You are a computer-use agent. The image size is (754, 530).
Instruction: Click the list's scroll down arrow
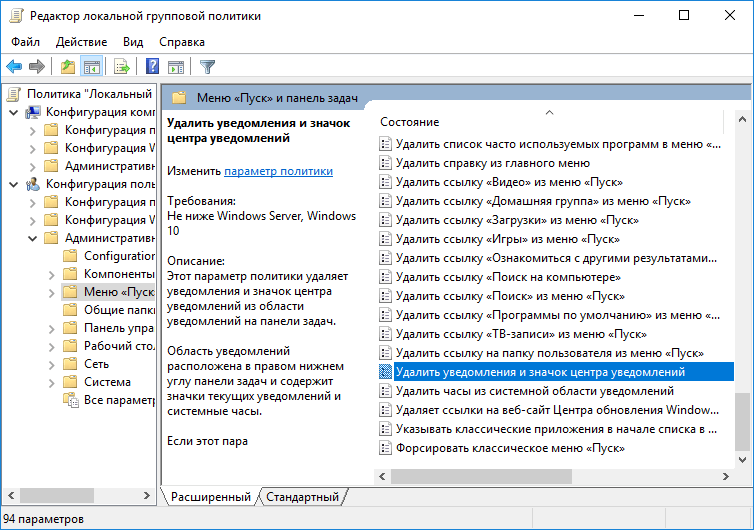coord(742,460)
